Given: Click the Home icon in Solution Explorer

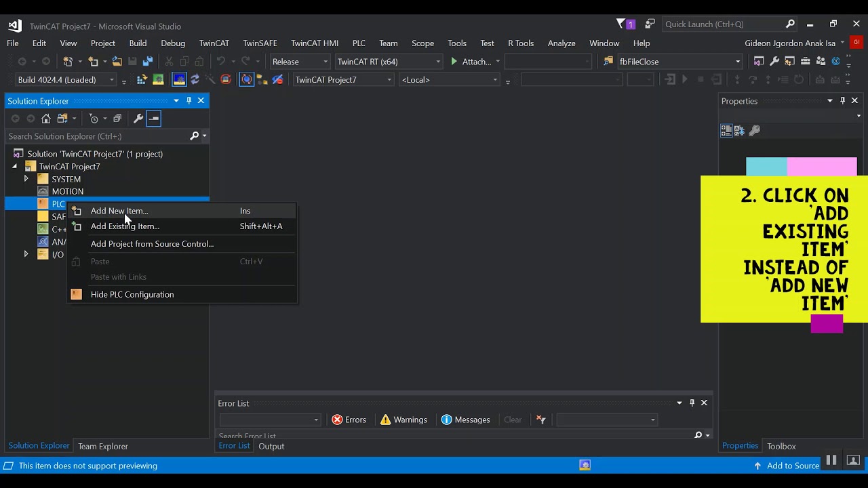Looking at the screenshot, I should 46,119.
